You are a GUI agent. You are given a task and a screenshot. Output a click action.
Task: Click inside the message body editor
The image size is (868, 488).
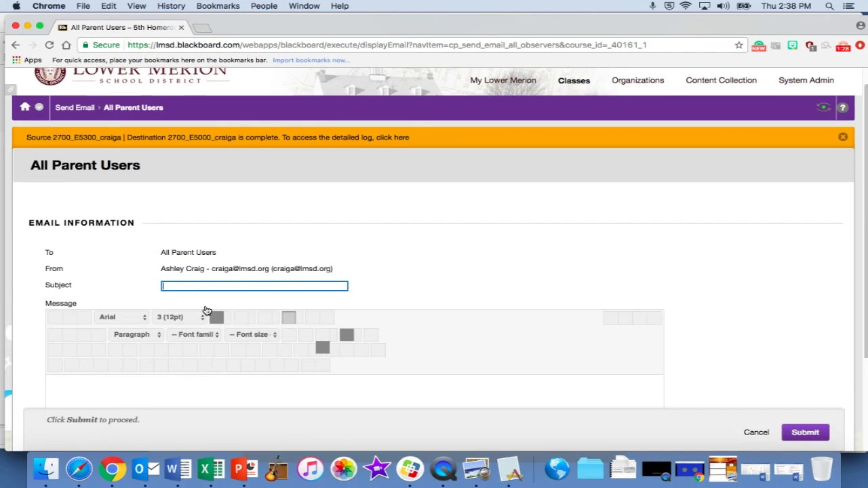pyautogui.click(x=355, y=391)
